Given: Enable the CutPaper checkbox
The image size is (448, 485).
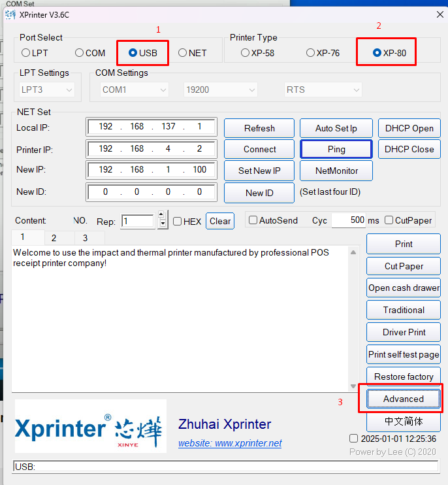Looking at the screenshot, I should (389, 220).
